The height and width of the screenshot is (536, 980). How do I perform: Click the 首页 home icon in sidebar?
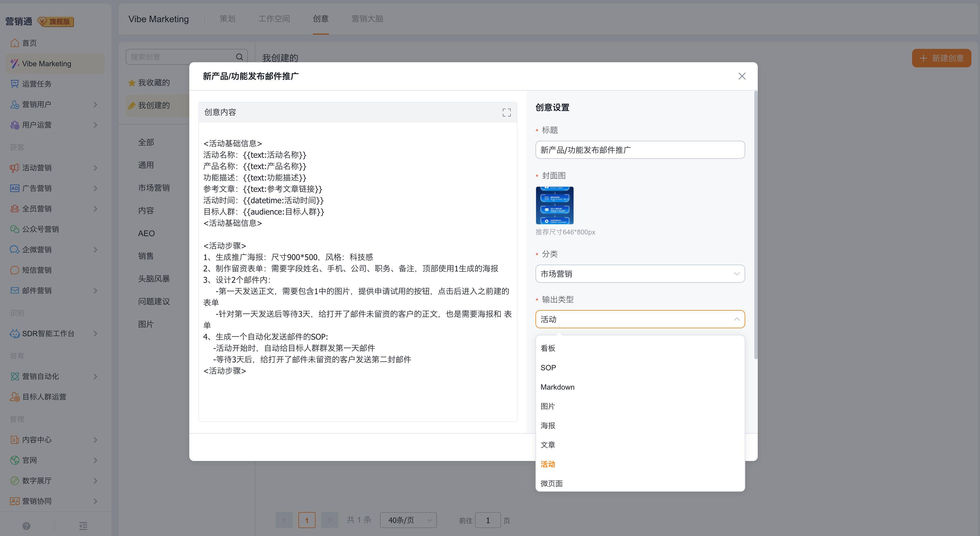coord(14,43)
